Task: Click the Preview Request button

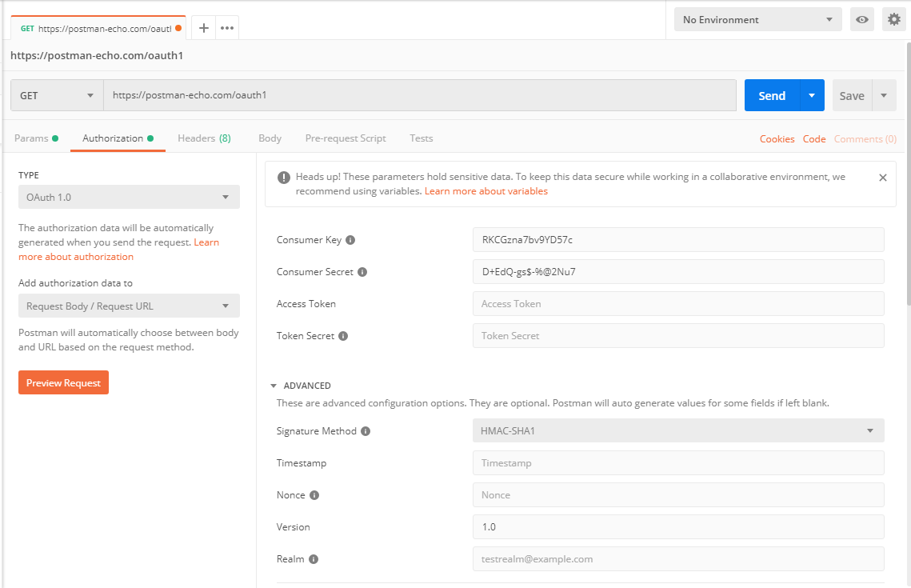Action: 63,382
